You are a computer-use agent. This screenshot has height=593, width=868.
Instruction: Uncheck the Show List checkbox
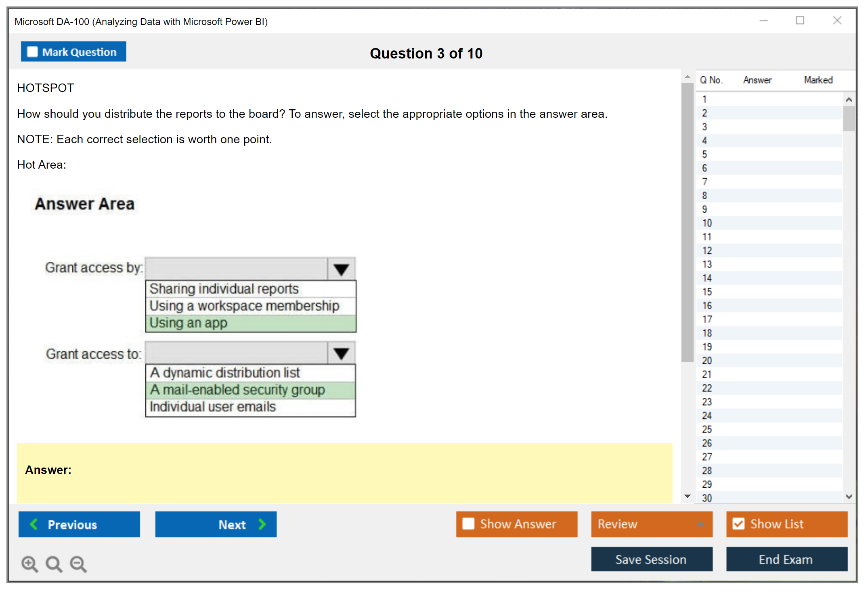pos(738,524)
